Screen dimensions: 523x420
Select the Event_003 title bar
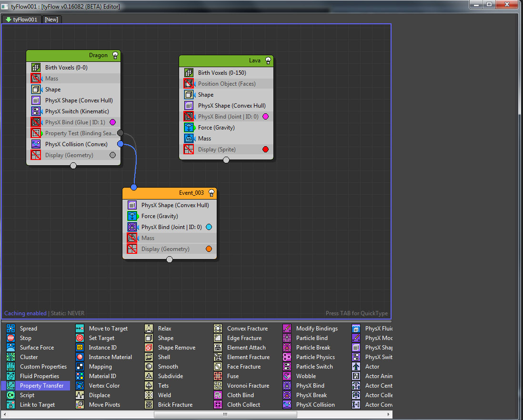tap(170, 193)
